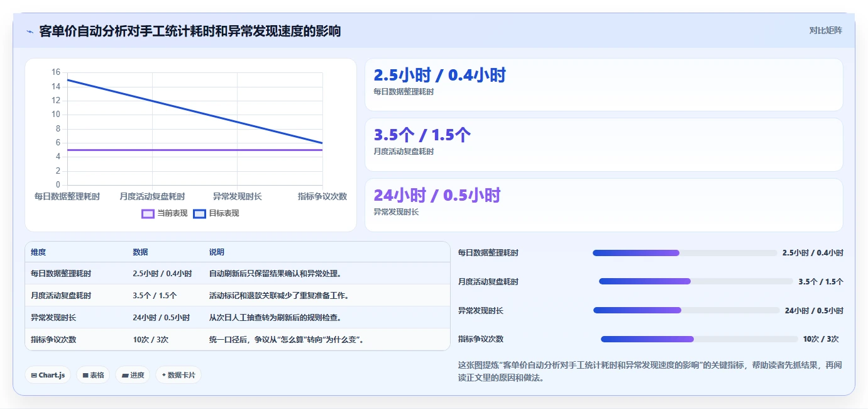Image resolution: width=868 pixels, height=409 pixels.
Task: Click the 每日数据整理耗时 chart x-axis label
Action: click(x=67, y=196)
